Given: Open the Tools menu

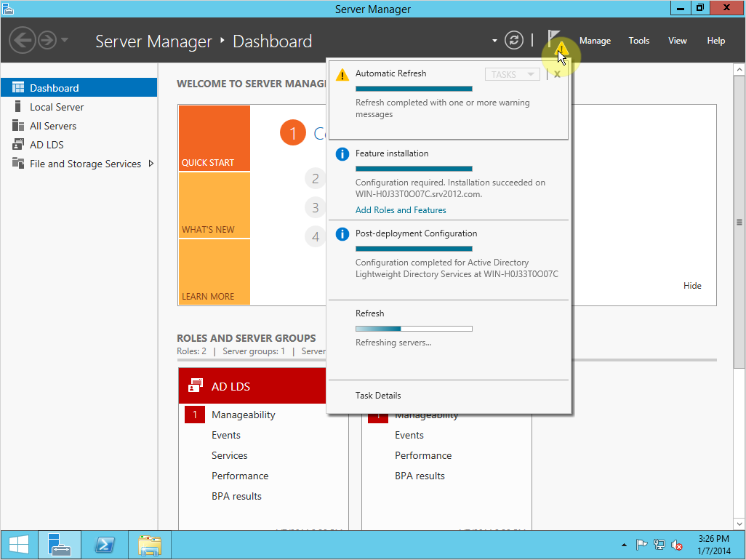Looking at the screenshot, I should (639, 41).
